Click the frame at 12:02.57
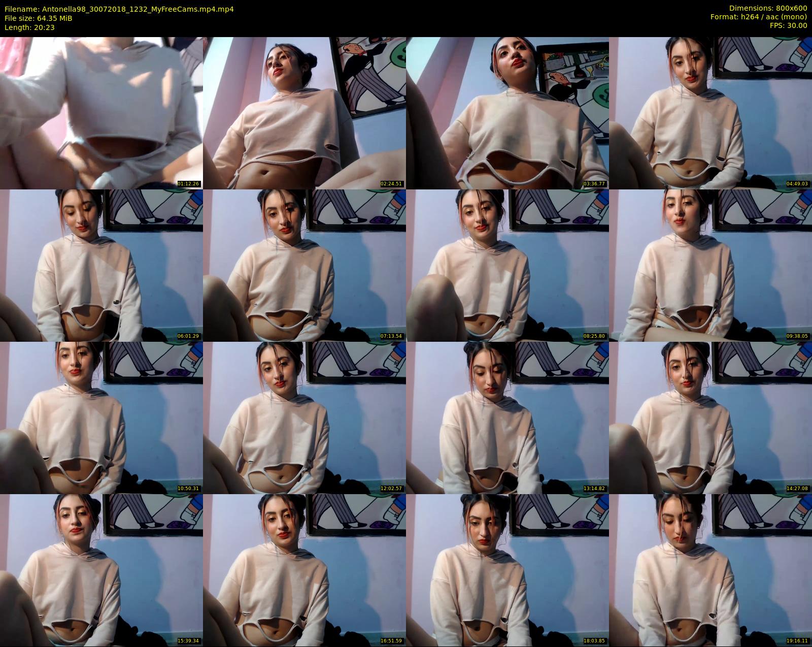 click(304, 417)
